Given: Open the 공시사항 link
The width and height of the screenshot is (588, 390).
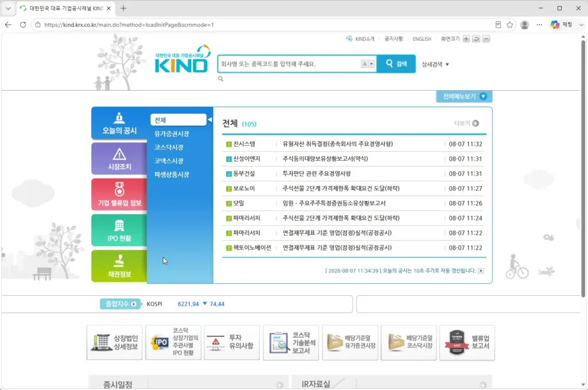Looking at the screenshot, I should click(393, 39).
